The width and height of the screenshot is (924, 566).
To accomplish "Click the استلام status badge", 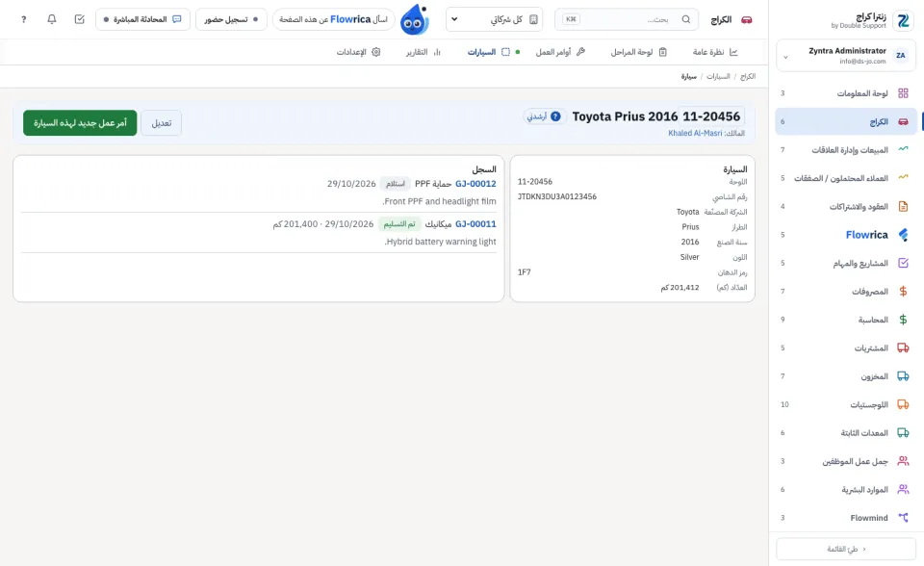I will pyautogui.click(x=396, y=183).
